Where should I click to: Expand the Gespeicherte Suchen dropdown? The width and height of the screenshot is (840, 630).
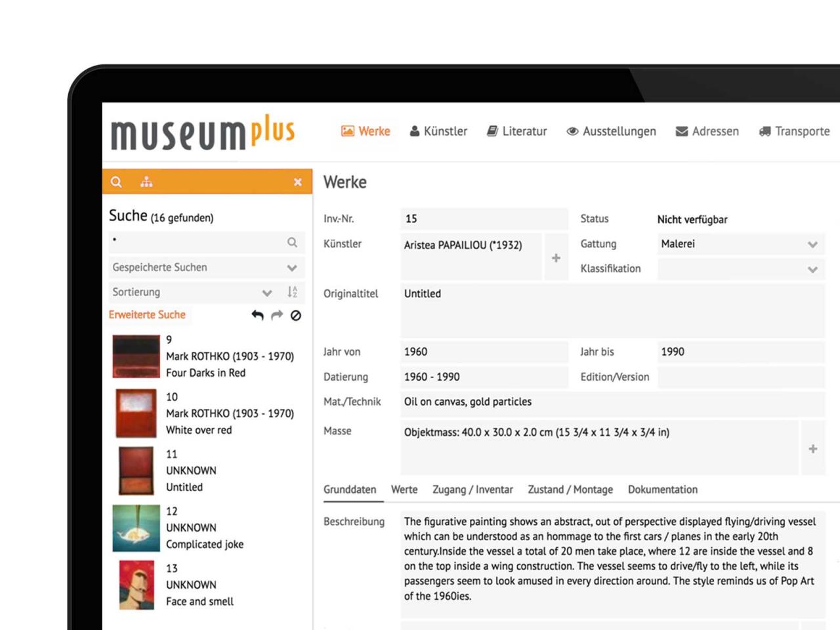pyautogui.click(x=291, y=268)
